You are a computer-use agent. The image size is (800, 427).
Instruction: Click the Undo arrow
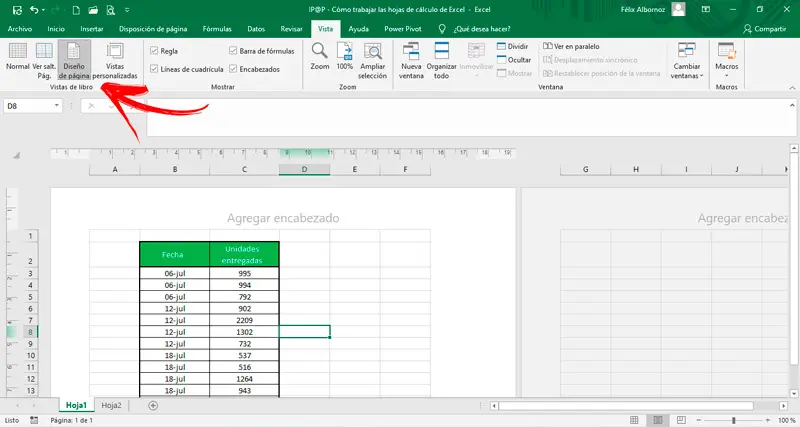tap(34, 10)
